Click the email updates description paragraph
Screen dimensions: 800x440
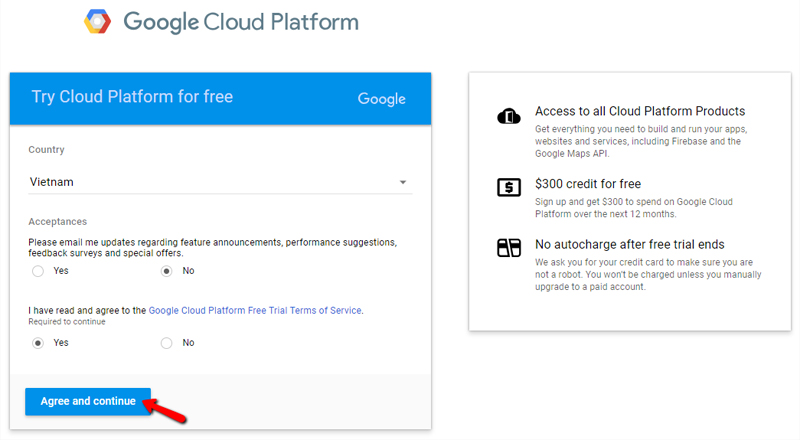coord(212,248)
